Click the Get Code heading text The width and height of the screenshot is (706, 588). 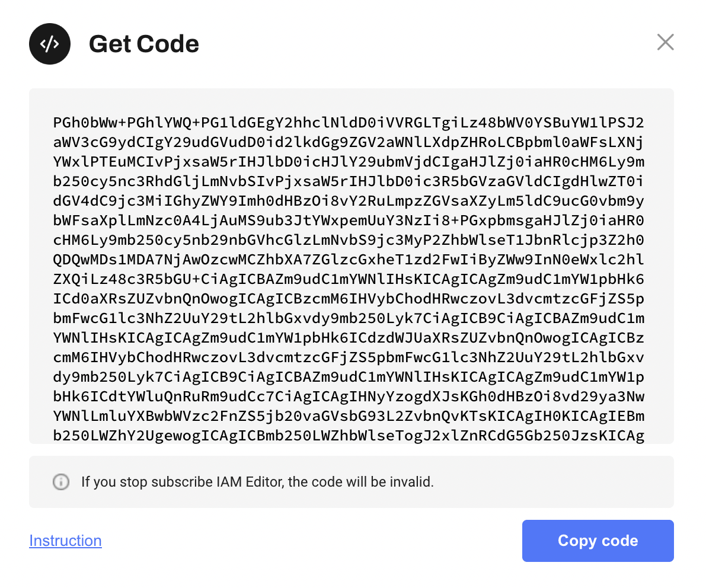pyautogui.click(x=144, y=44)
